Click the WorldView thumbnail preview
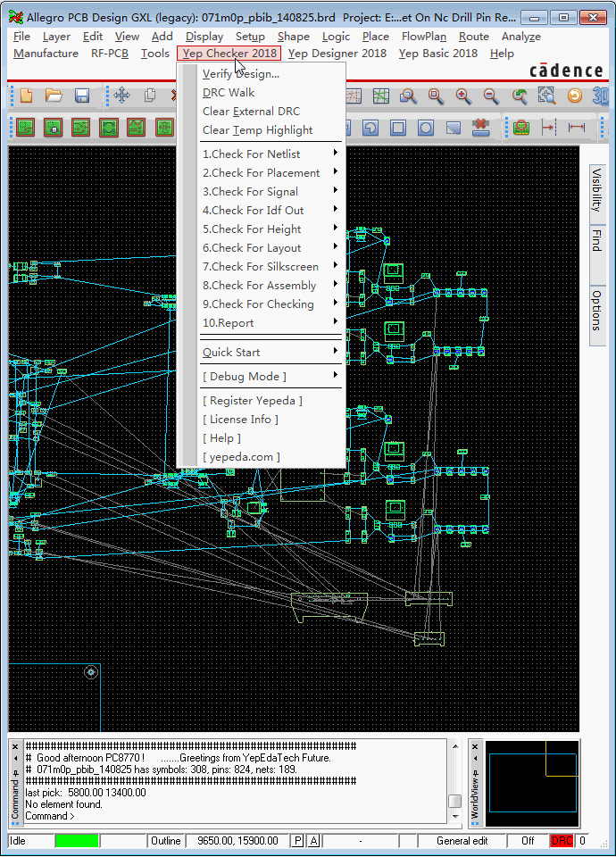616x857 pixels. [x=530, y=783]
